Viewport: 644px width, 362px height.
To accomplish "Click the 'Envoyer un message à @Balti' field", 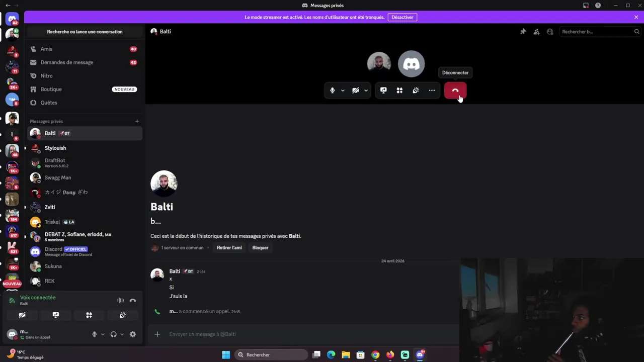I will click(x=312, y=334).
